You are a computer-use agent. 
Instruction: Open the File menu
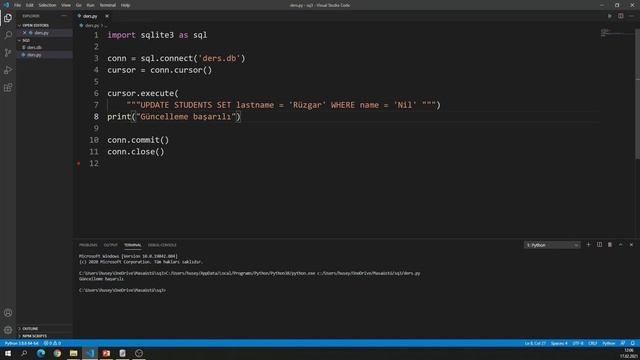click(18, 5)
